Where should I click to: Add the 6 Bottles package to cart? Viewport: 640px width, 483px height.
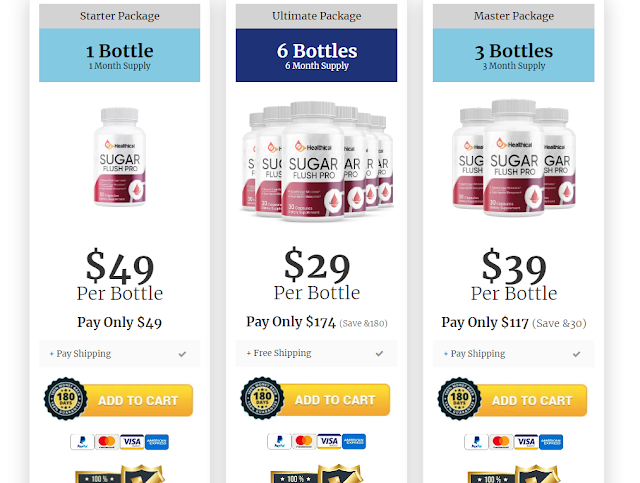pyautogui.click(x=335, y=400)
